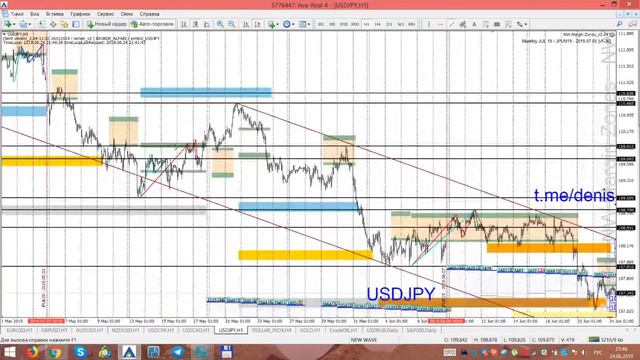Image resolution: width=640 pixels, height=360 pixels.
Task: Select the W1 timeframe button
Action: click(x=400, y=24)
